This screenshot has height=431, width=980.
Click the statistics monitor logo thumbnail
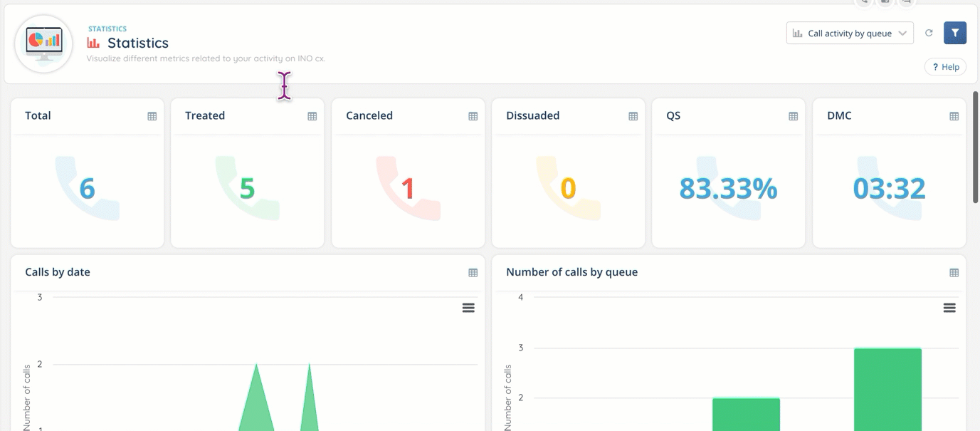[44, 43]
